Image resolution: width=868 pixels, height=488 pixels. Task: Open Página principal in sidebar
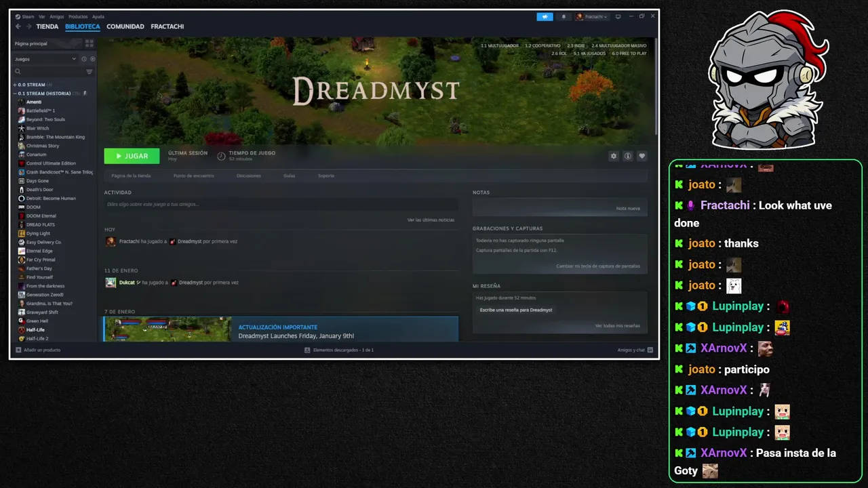[x=47, y=43]
